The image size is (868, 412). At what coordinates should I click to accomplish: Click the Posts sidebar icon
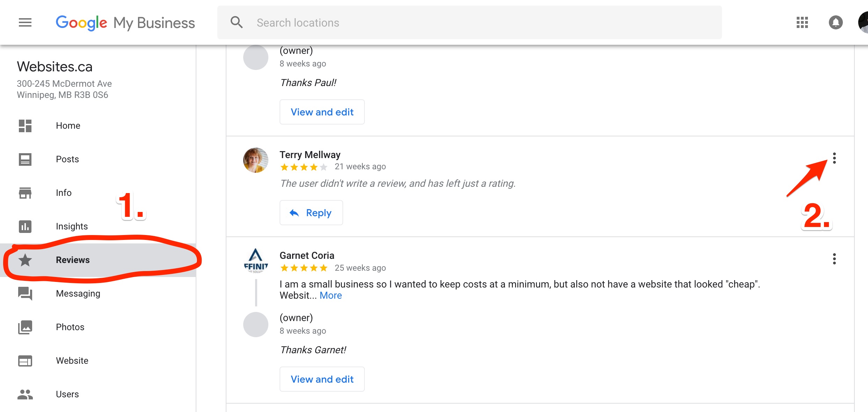tap(25, 159)
